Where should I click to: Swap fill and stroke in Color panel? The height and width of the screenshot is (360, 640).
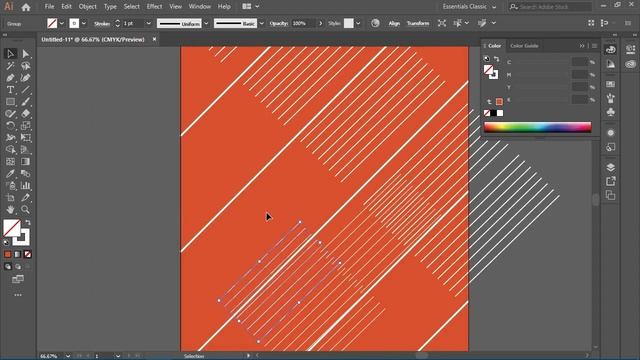point(497,59)
